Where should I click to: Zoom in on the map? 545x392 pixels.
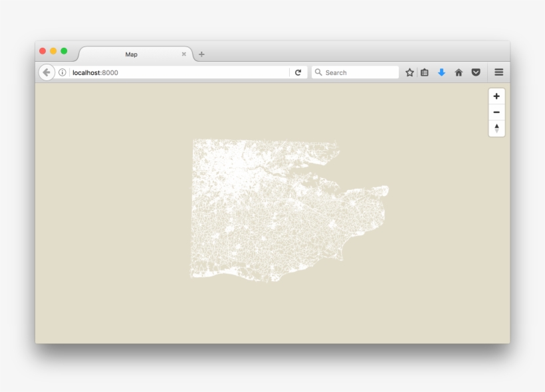496,97
